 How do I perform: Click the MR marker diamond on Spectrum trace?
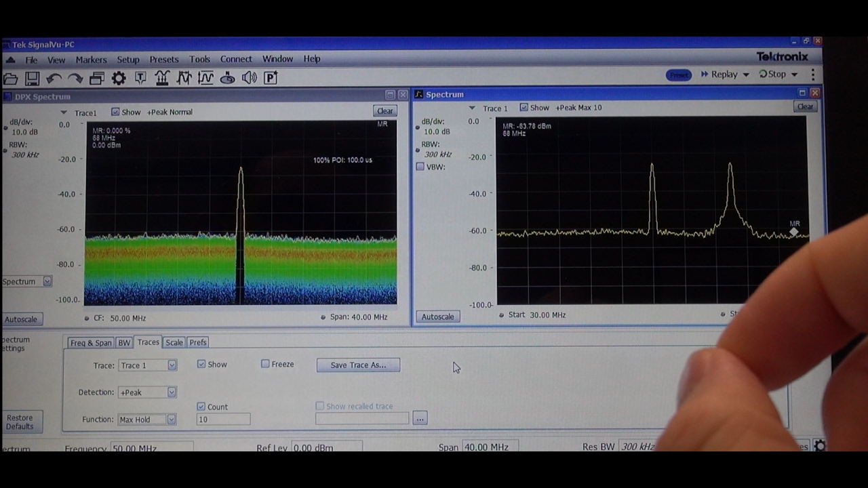[x=794, y=232]
